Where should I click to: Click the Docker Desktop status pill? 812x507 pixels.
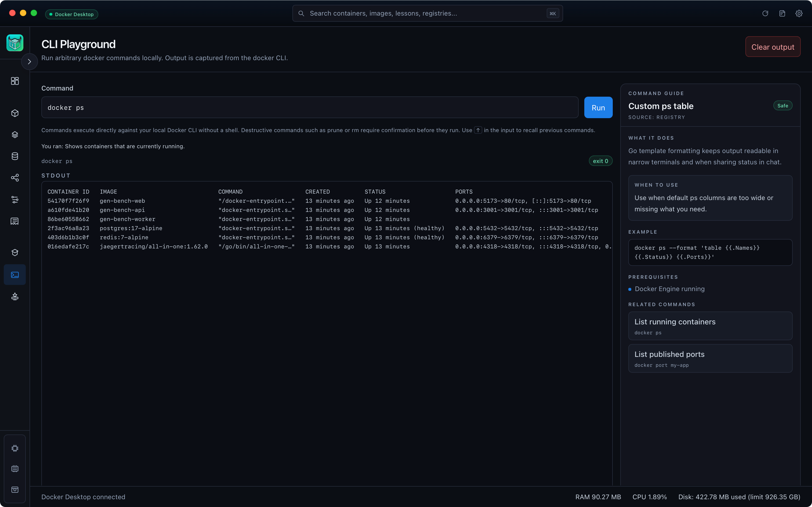(71, 14)
